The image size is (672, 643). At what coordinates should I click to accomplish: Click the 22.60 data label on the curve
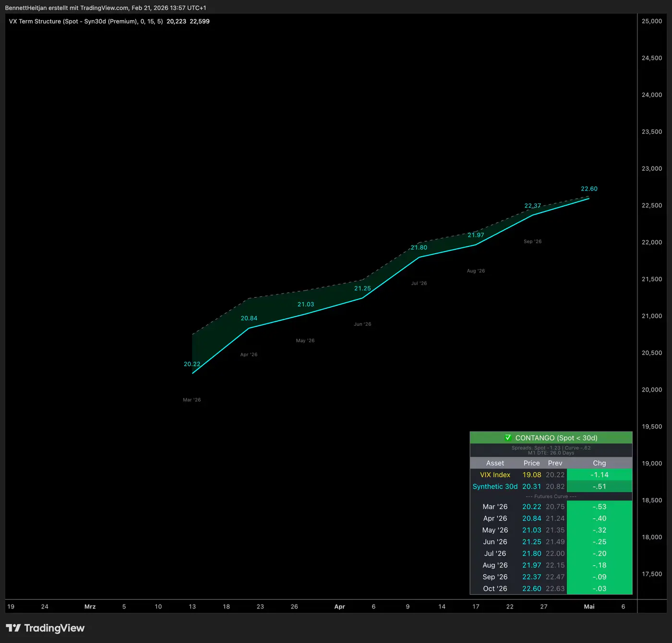(589, 189)
